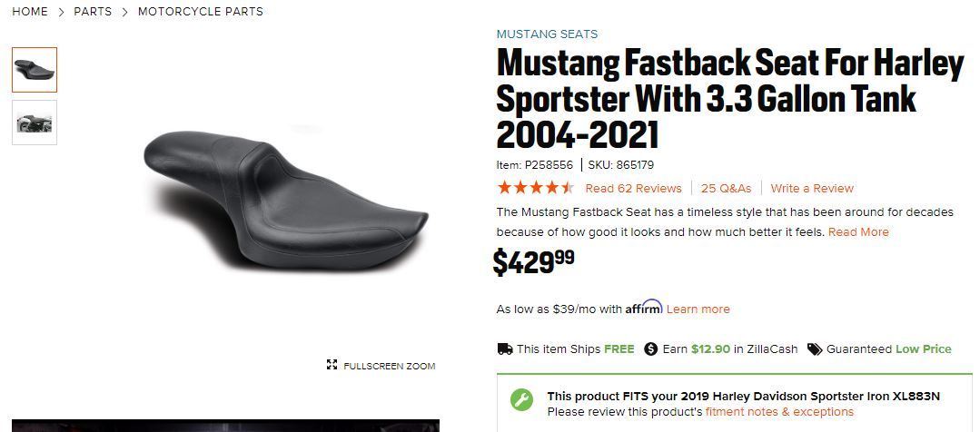Screen dimensions: 980x432
Task: Expand description with Read More
Action: (x=858, y=232)
